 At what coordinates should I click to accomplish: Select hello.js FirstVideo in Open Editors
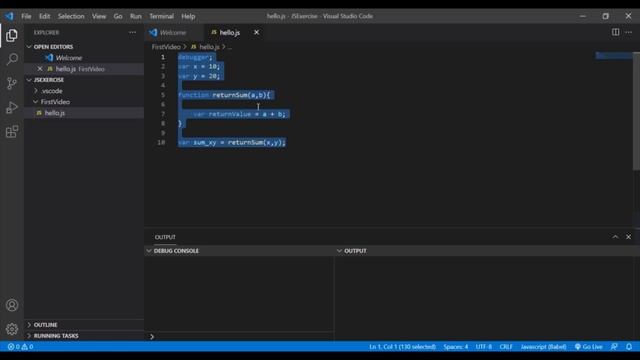tap(84, 69)
